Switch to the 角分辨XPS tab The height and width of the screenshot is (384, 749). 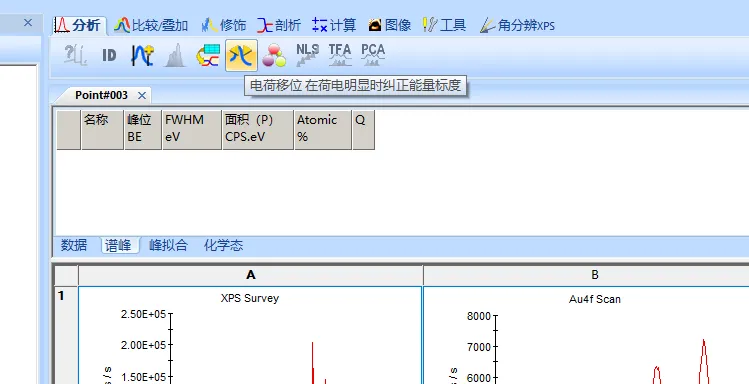tap(517, 25)
